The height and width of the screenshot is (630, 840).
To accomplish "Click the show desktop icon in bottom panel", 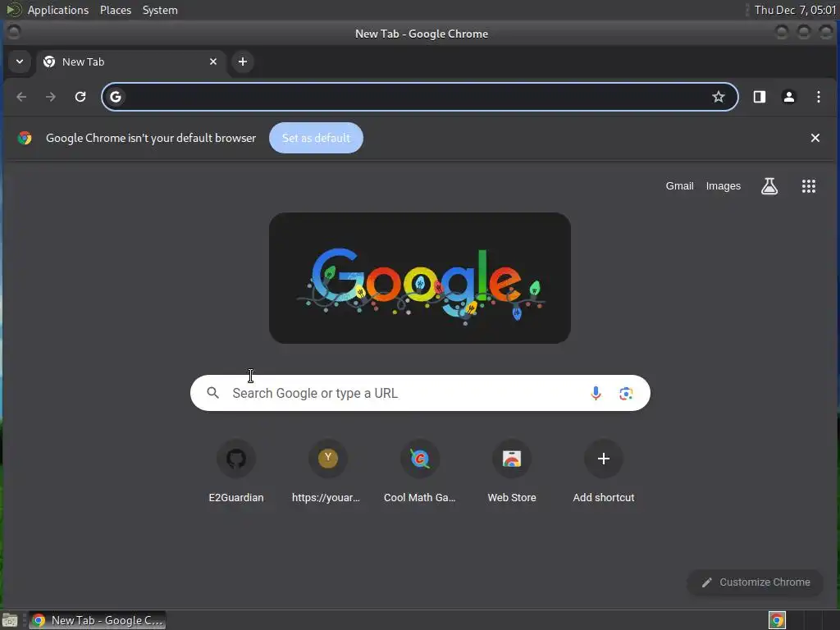I will (10, 620).
